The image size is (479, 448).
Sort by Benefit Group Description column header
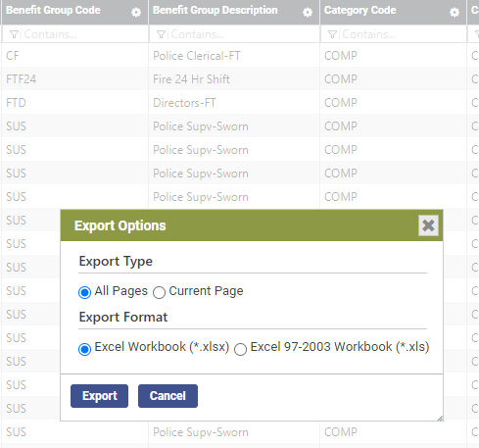coord(216,10)
